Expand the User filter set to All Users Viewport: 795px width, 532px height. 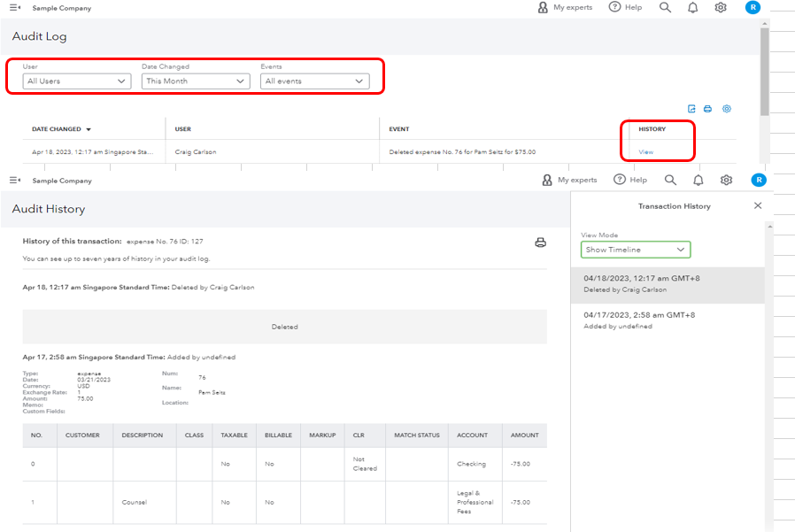pyautogui.click(x=77, y=81)
